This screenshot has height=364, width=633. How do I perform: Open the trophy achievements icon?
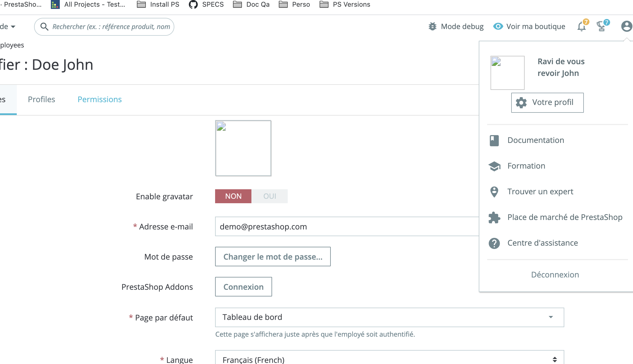coord(601,27)
